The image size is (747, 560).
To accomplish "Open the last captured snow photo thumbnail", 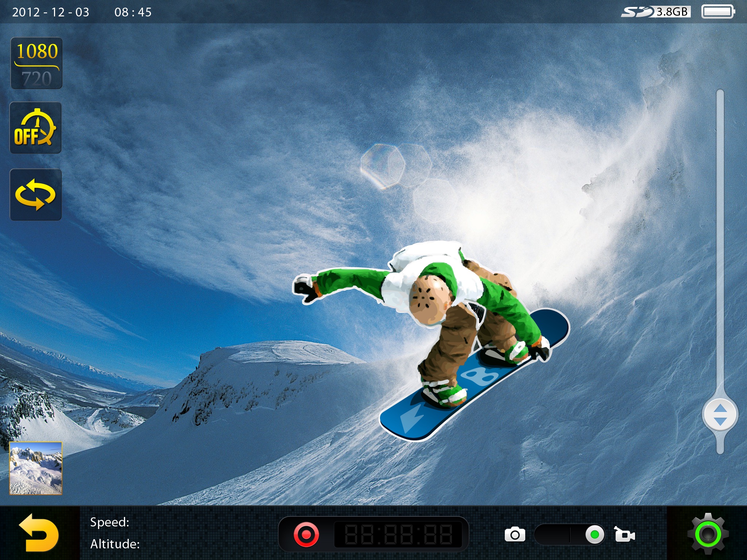I will (36, 468).
